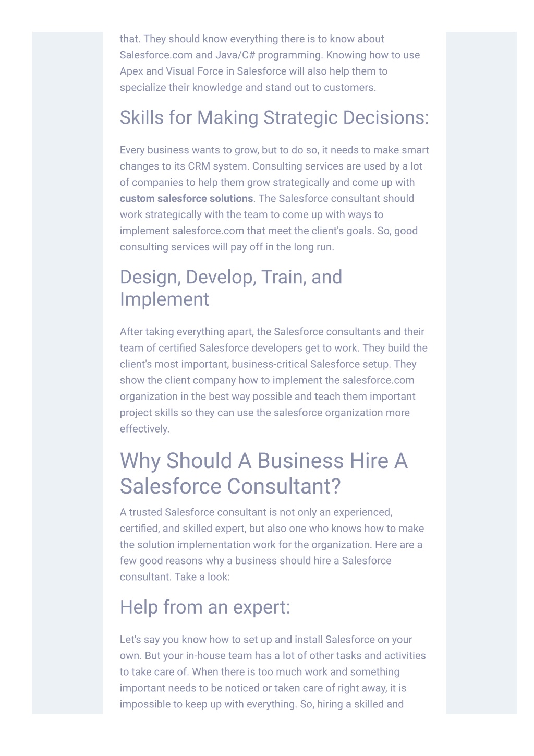The height and width of the screenshot is (756, 534).
Task: Click the Skills for Making Strategic Decisions heading
Action: (x=274, y=118)
